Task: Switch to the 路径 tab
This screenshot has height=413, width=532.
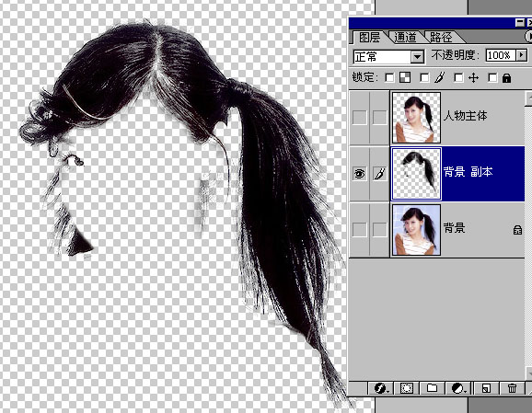Action: (x=441, y=37)
